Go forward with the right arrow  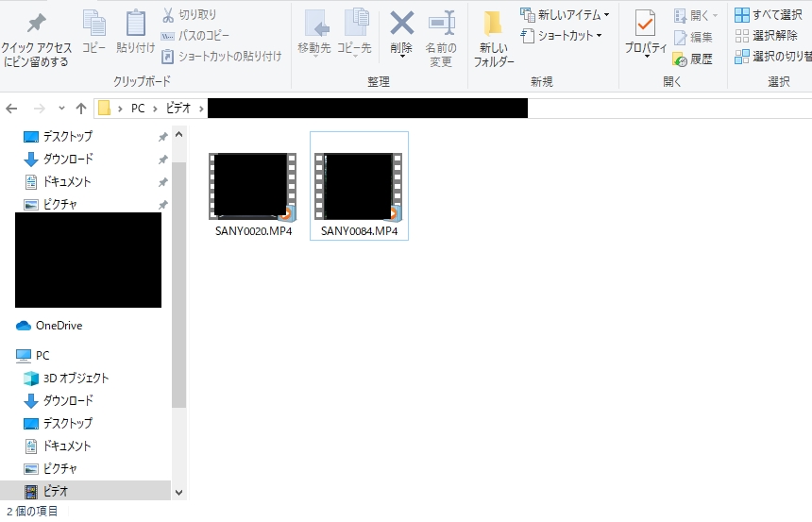[39, 109]
